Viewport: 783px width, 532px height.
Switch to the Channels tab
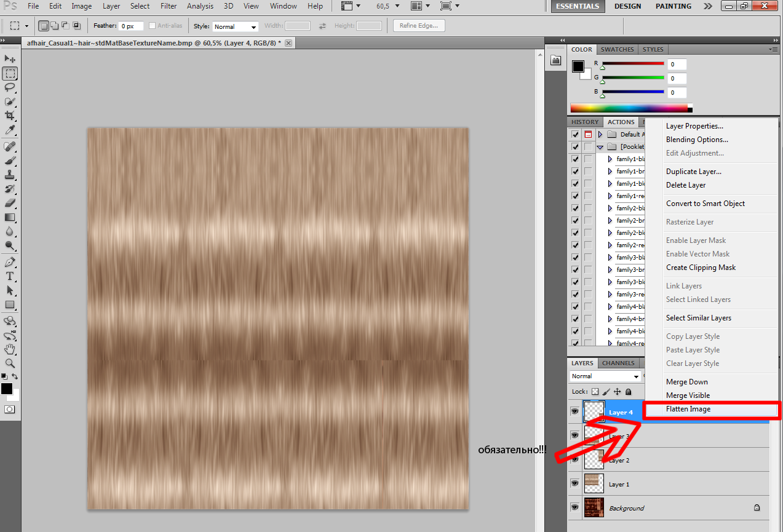coord(618,363)
